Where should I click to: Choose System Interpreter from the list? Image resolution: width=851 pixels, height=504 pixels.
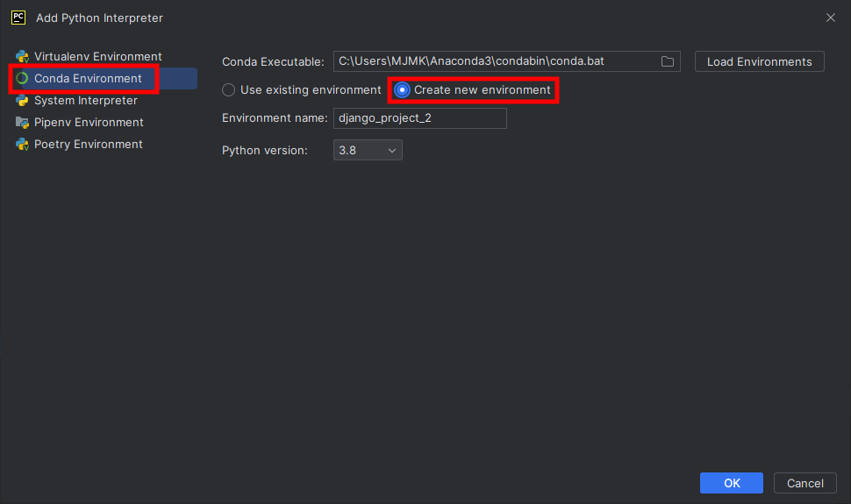click(86, 101)
